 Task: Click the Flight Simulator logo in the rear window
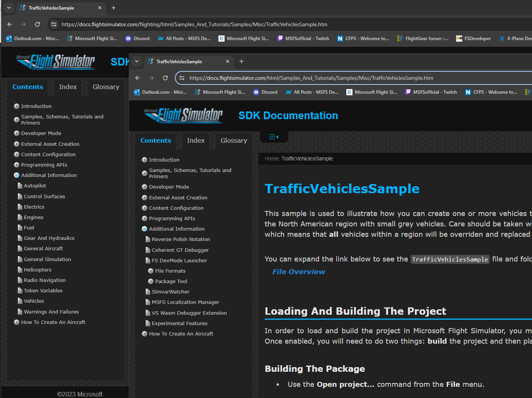[x=55, y=62]
